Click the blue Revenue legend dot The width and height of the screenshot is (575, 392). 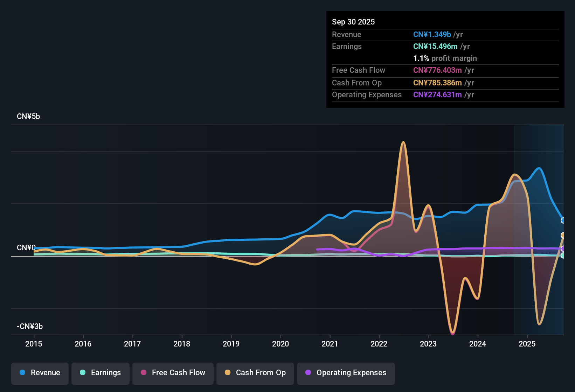click(22, 373)
